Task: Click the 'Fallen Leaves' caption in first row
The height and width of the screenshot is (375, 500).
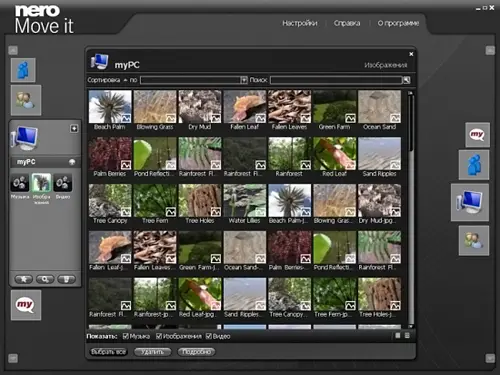Action: pyautogui.click(x=289, y=127)
